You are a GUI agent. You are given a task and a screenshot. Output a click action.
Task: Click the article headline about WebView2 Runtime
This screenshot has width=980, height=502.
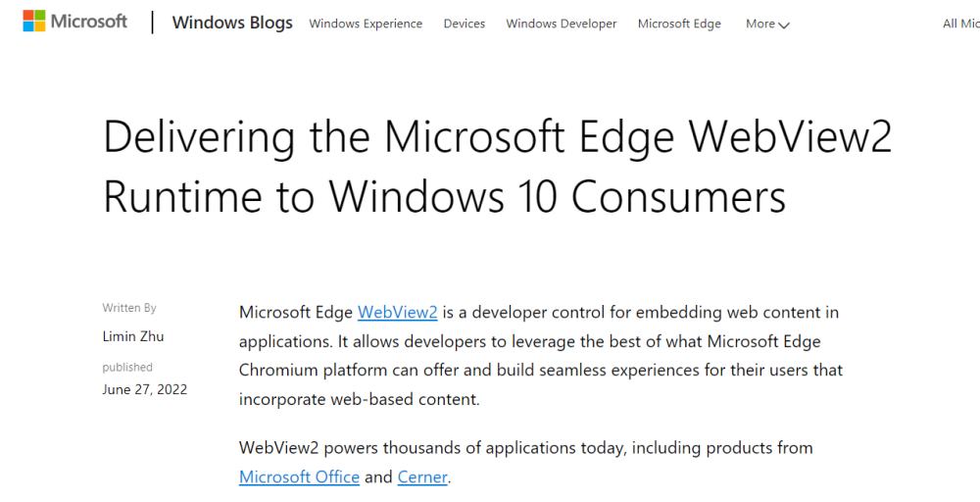coord(497,167)
